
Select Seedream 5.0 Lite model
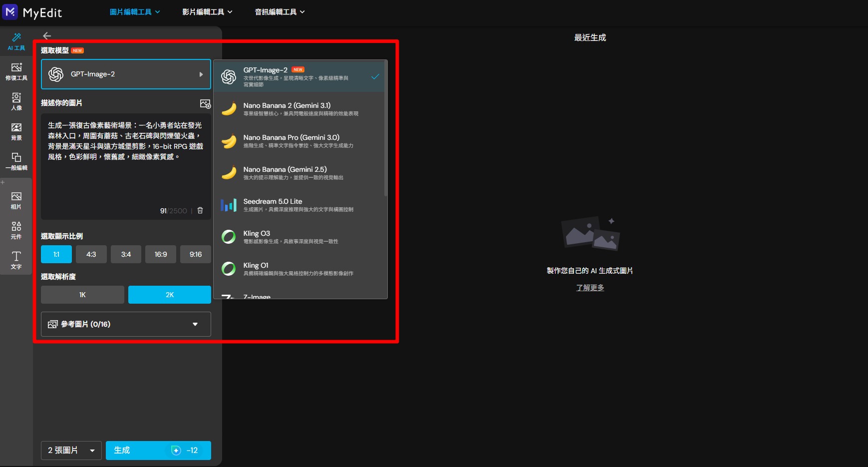pyautogui.click(x=299, y=205)
